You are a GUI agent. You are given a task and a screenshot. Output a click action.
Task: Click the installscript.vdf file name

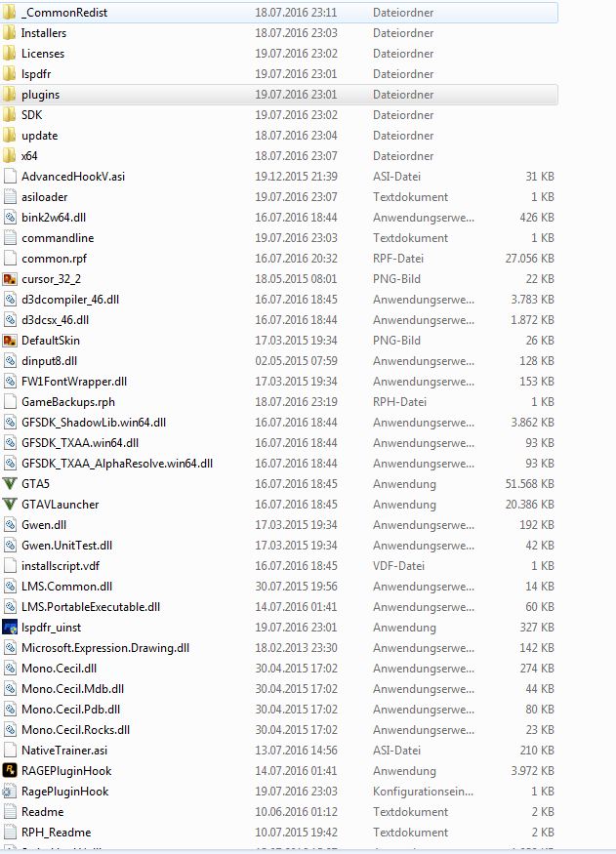tap(61, 566)
